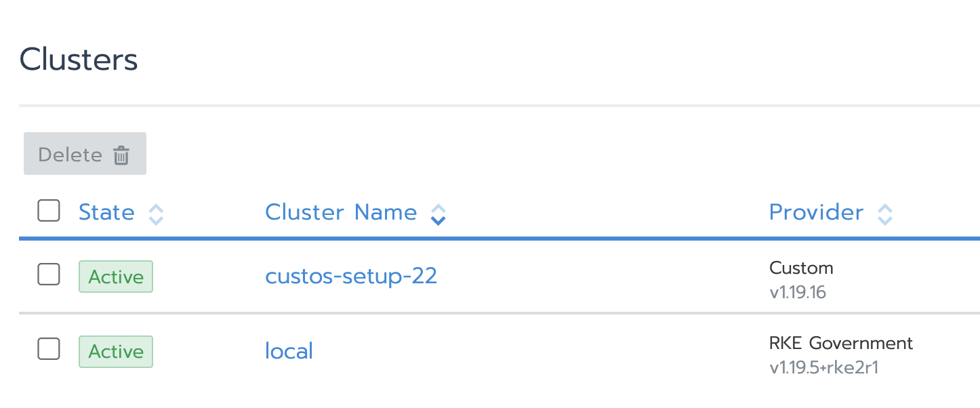Select the Custom provider text
This screenshot has height=408, width=980.
(801, 268)
